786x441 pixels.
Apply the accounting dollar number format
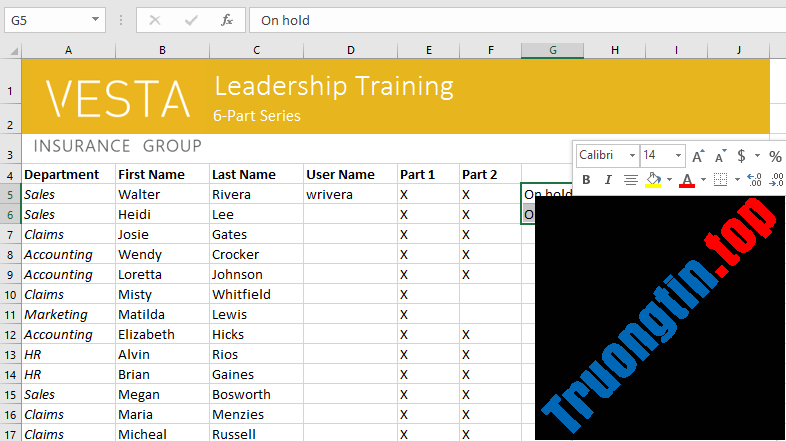741,156
